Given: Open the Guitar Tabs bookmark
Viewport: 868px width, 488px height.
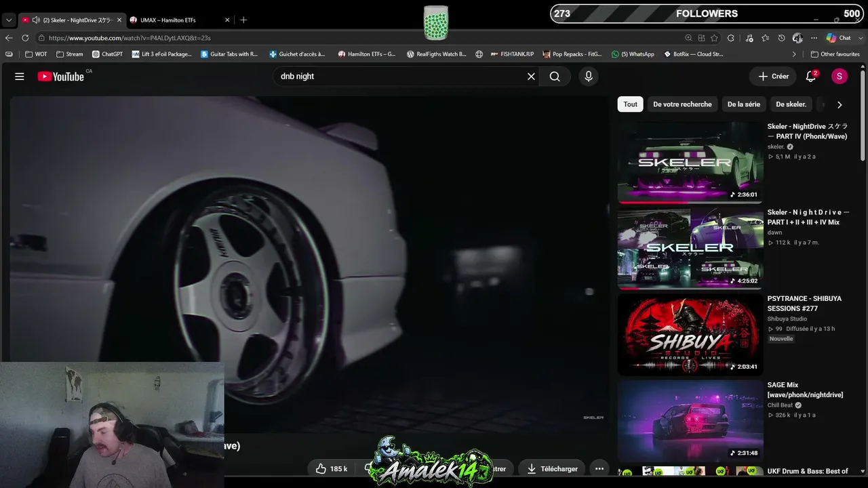Looking at the screenshot, I should (229, 54).
